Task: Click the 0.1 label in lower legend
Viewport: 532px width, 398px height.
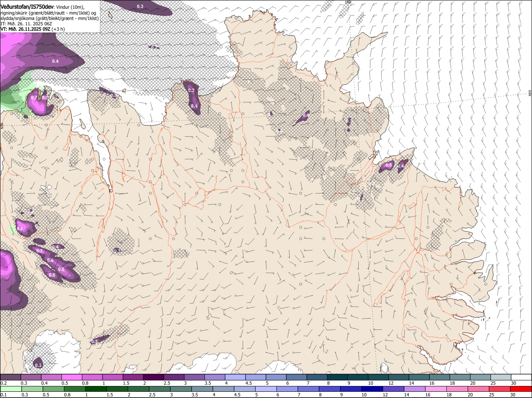Action: tap(3, 395)
